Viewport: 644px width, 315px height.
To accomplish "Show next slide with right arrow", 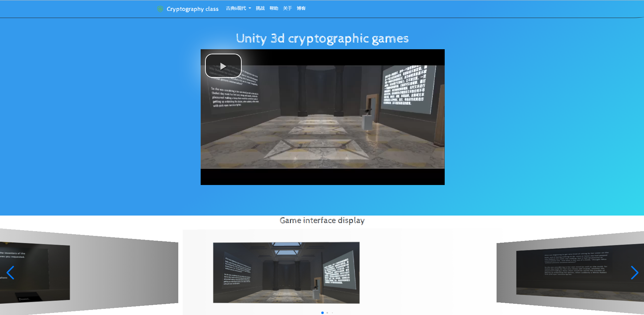I will tap(635, 273).
